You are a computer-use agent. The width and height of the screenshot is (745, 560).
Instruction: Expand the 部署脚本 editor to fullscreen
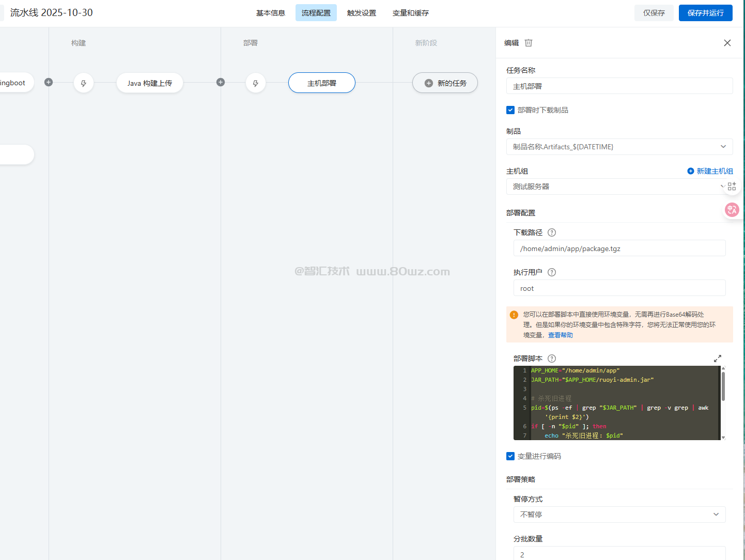(x=718, y=359)
